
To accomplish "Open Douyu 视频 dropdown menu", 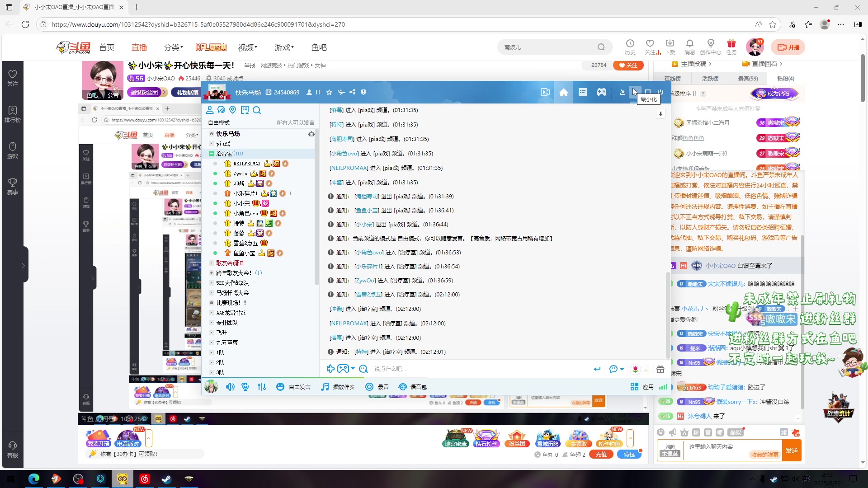I will 247,47.
